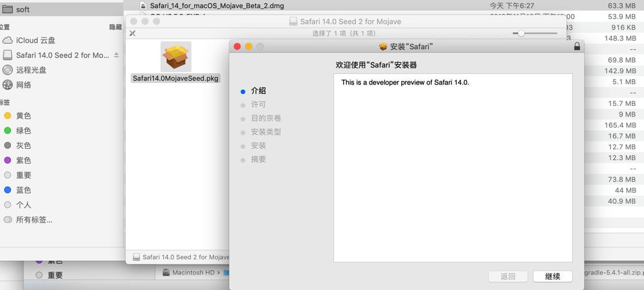Viewport: 644px width, 290px height.
Task: Click the gradle-5.4.1-all.zip file name
Action: 614,272
